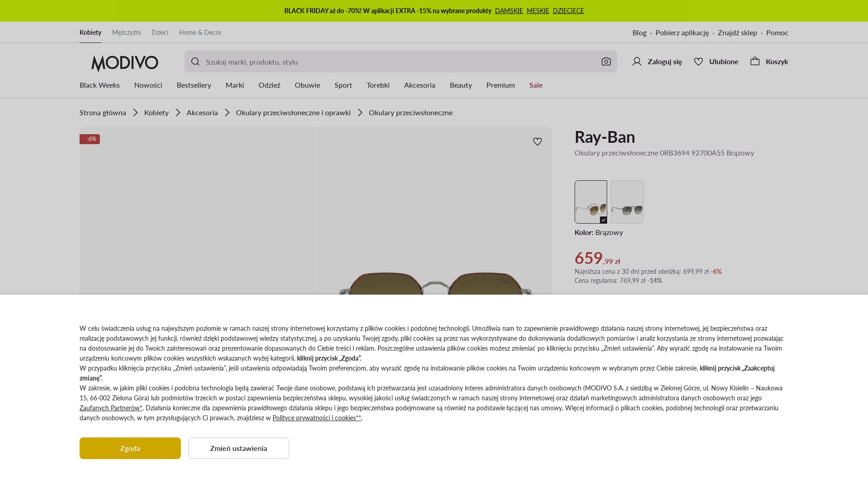Click the Ray-Ban brand heading
The height and width of the screenshot is (488, 868).
point(605,137)
